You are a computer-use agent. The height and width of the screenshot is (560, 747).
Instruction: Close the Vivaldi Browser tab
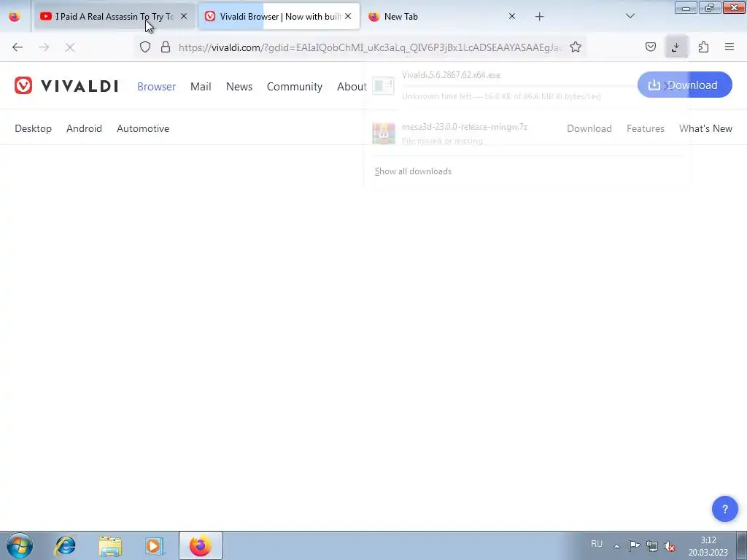click(348, 17)
